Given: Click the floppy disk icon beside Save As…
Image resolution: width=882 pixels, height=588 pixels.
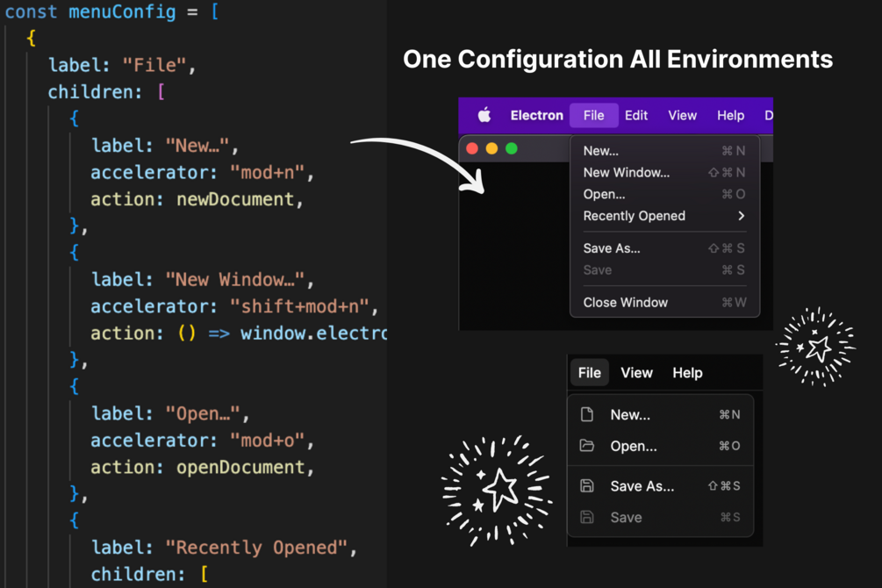Looking at the screenshot, I should (587, 485).
